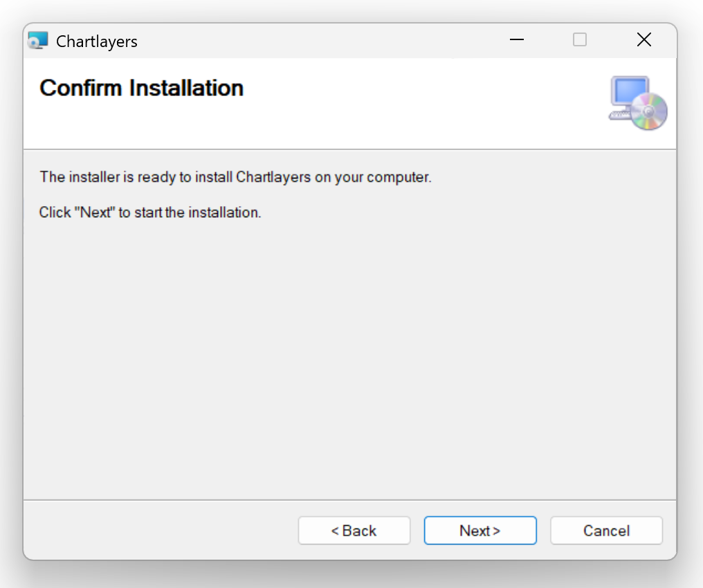The height and width of the screenshot is (588, 703).
Task: Click the CD disc in the header graphic
Action: click(x=649, y=111)
